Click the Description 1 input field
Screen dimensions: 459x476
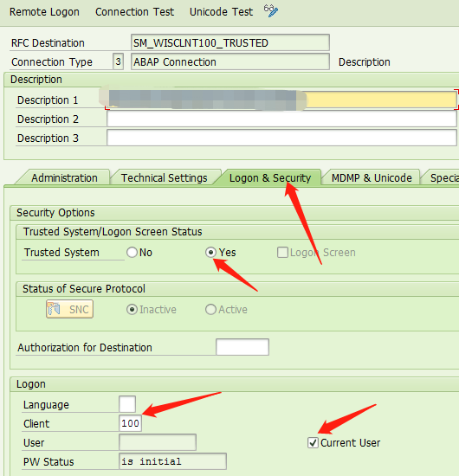pos(281,100)
